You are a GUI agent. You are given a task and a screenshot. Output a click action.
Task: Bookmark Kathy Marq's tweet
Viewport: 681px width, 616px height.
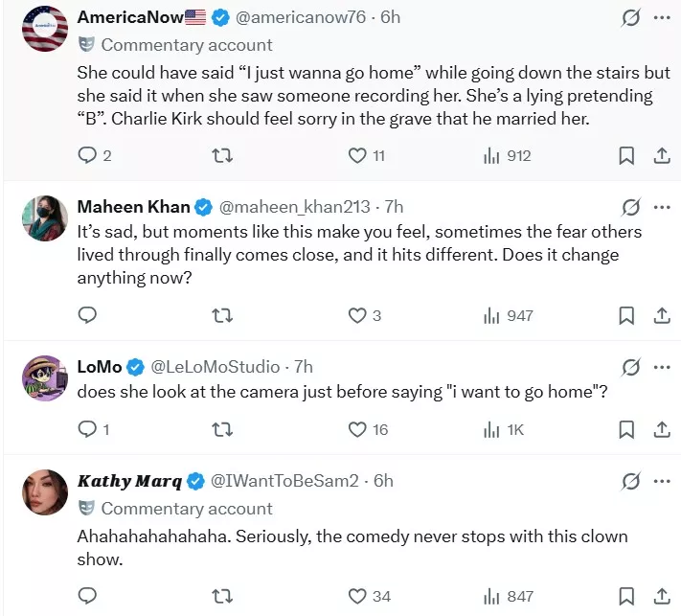point(625,596)
